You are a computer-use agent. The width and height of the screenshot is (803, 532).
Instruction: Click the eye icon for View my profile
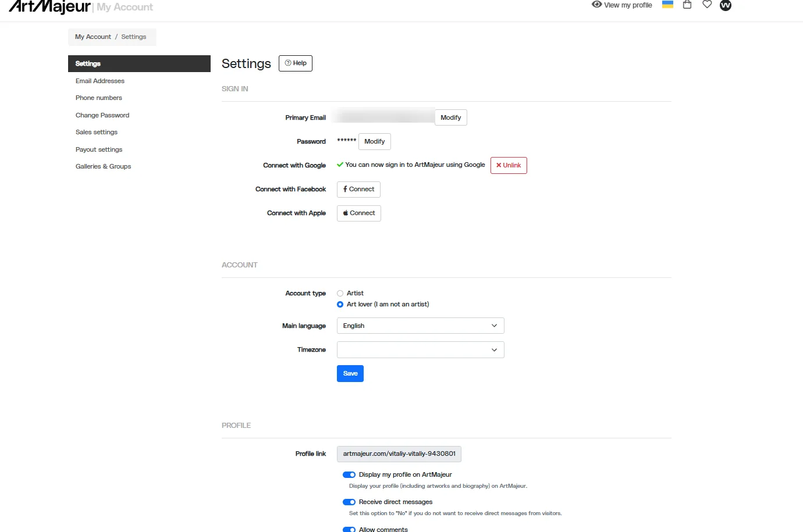pyautogui.click(x=596, y=5)
